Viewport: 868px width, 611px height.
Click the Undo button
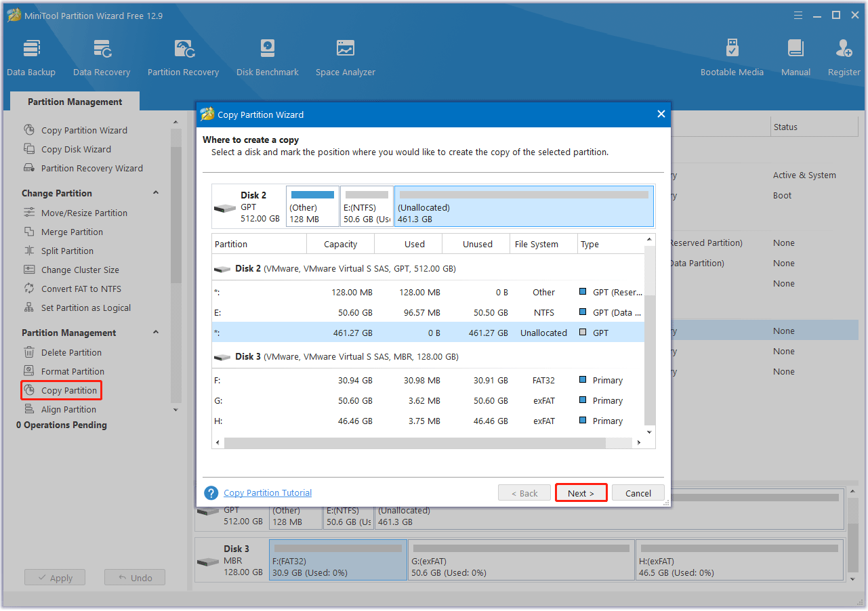135,578
